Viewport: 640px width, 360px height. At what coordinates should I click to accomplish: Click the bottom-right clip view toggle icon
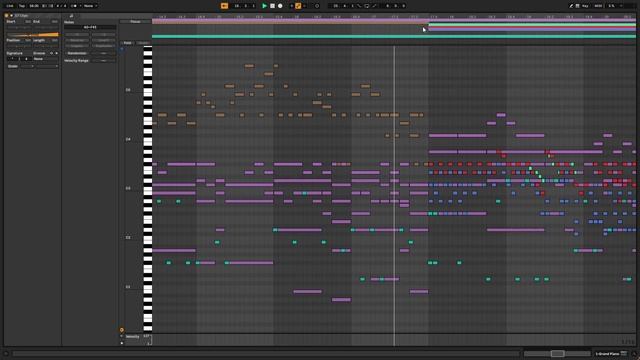click(633, 353)
